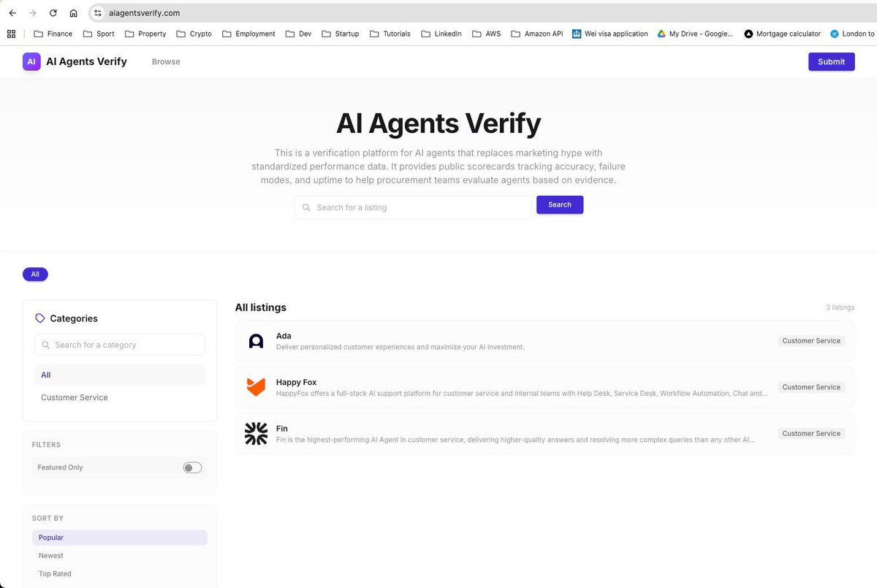Reload the page with refresh icon
Viewport: 877px width, 588px height.
53,13
